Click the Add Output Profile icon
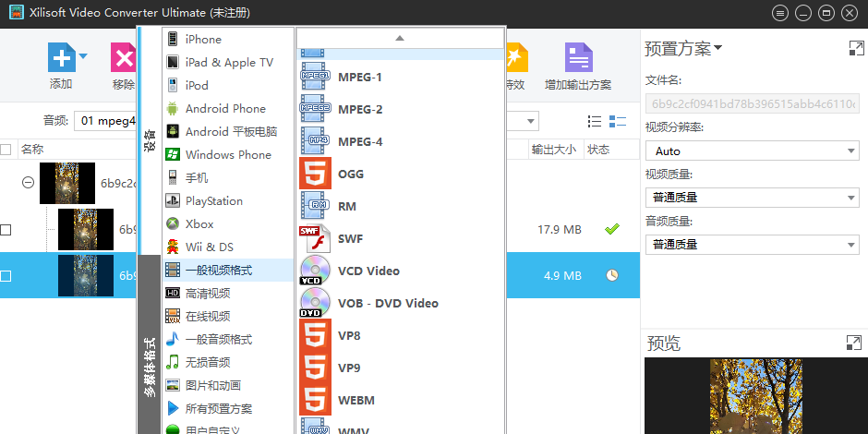Screen dimensions: 868x434 click(578, 57)
